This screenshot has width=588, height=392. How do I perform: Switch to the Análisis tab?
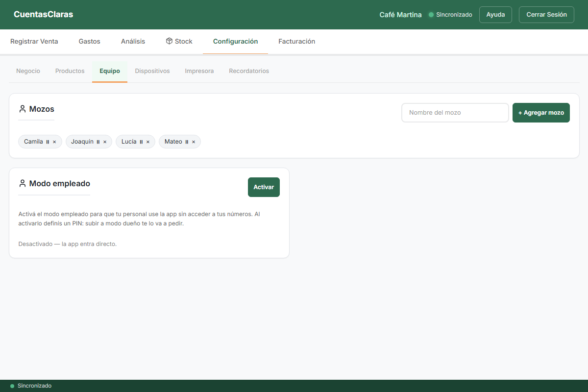point(133,42)
